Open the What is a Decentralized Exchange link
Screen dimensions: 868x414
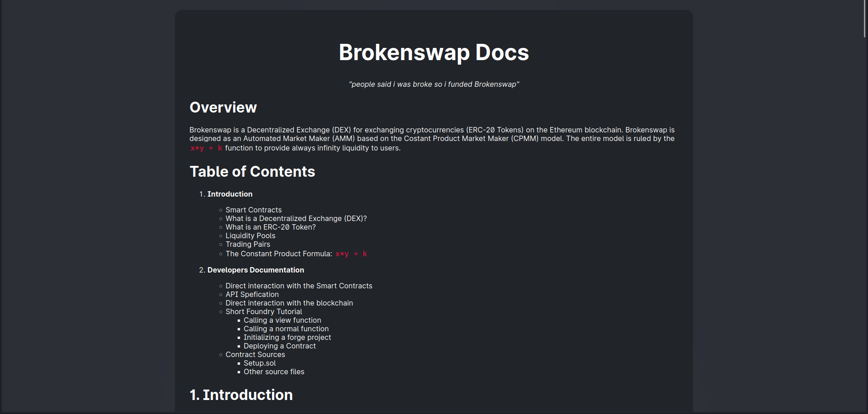pos(296,218)
